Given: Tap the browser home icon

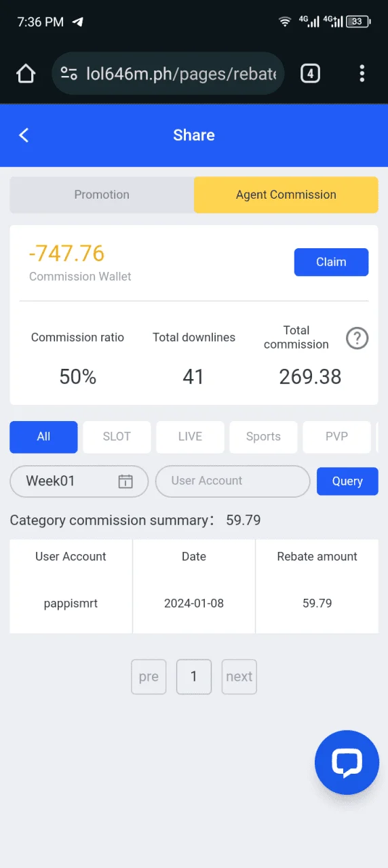Looking at the screenshot, I should (26, 73).
